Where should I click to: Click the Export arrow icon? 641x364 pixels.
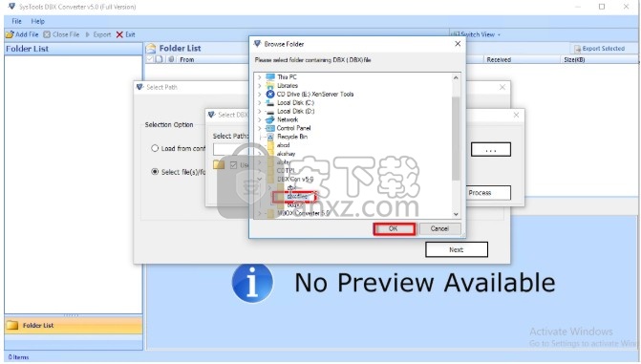pos(88,34)
